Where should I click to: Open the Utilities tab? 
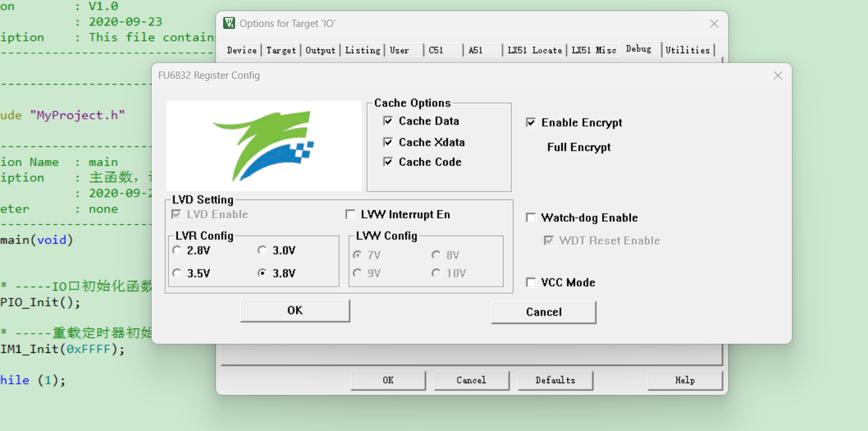(687, 50)
